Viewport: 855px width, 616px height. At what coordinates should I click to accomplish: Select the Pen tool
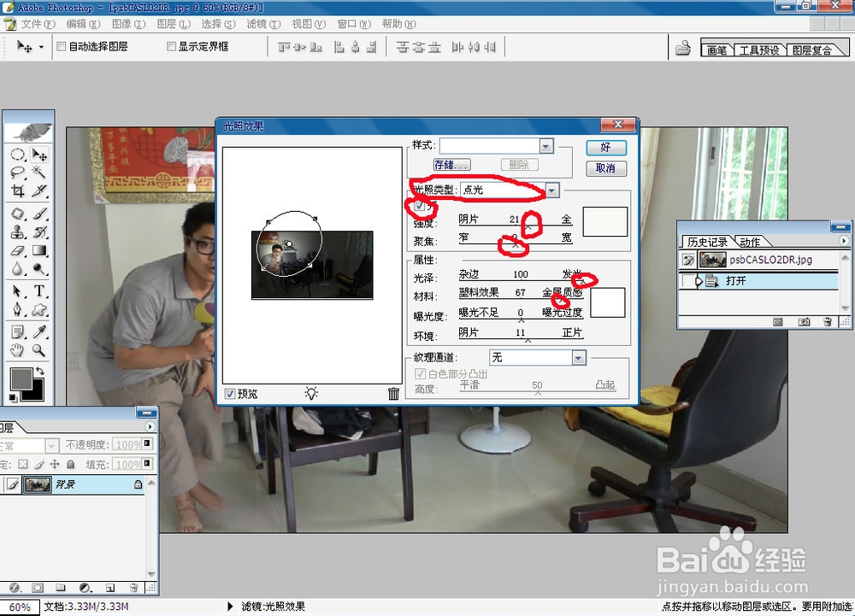pos(17,309)
